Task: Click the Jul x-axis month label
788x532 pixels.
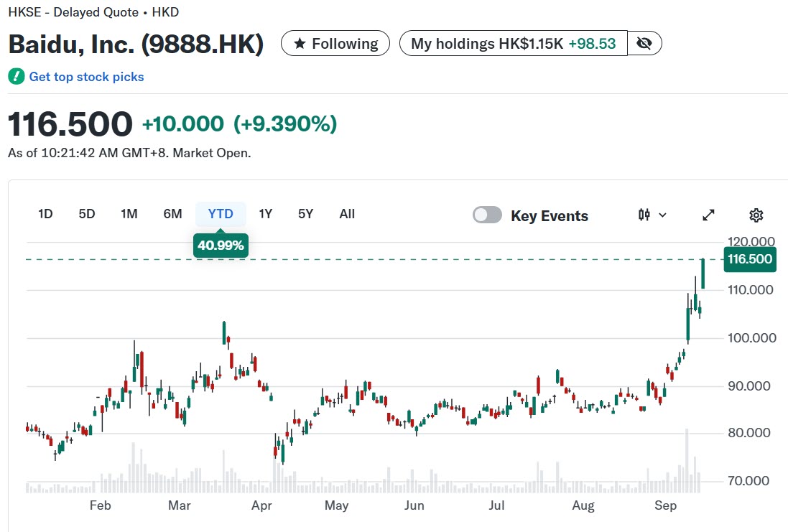Action: pos(496,505)
